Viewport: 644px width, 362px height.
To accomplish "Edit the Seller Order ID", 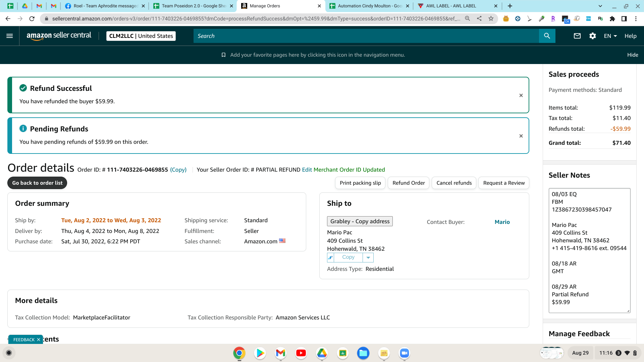I will pos(307,170).
